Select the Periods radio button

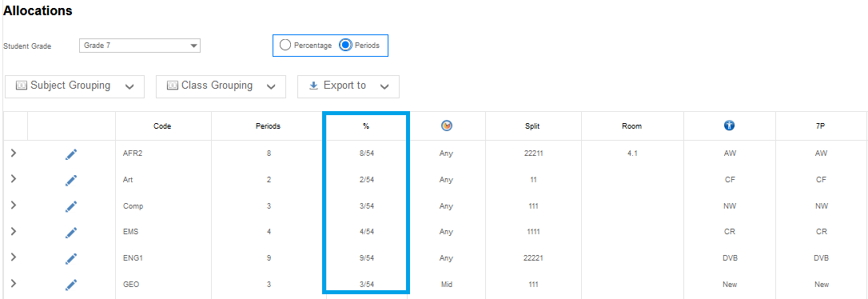pyautogui.click(x=345, y=46)
